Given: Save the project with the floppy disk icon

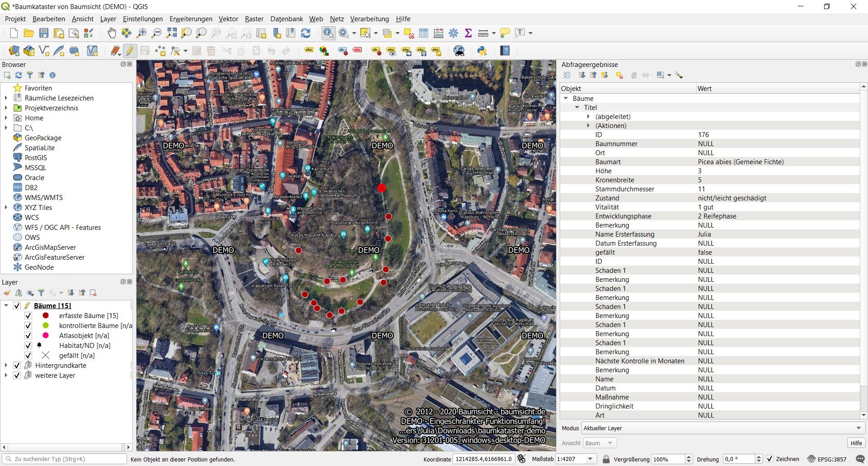Looking at the screenshot, I should coord(44,33).
